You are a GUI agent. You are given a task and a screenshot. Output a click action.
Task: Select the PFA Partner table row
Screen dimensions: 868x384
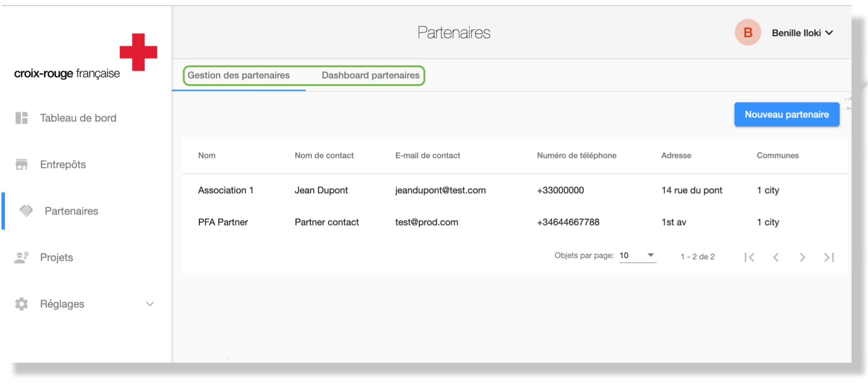(x=223, y=222)
